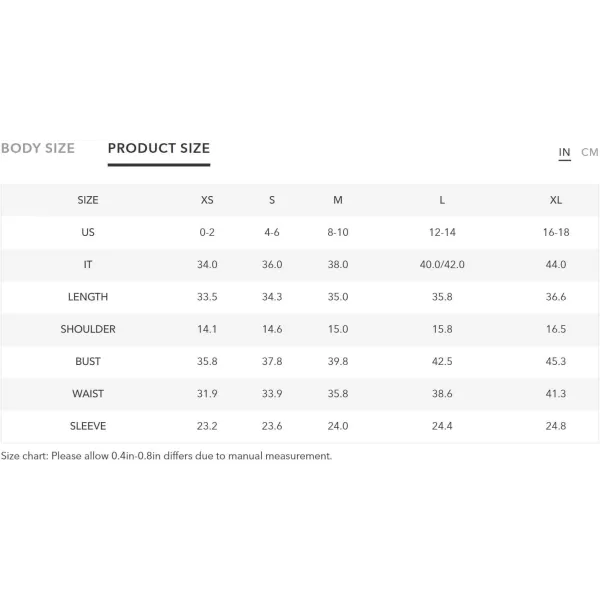This screenshot has width=600, height=600.
Task: Select the S column header
Action: click(272, 200)
